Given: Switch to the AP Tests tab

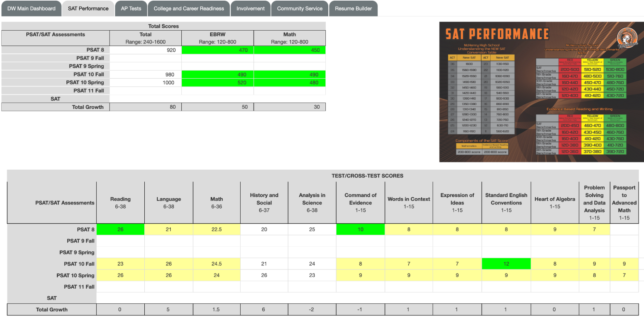Looking at the screenshot, I should click(131, 8).
